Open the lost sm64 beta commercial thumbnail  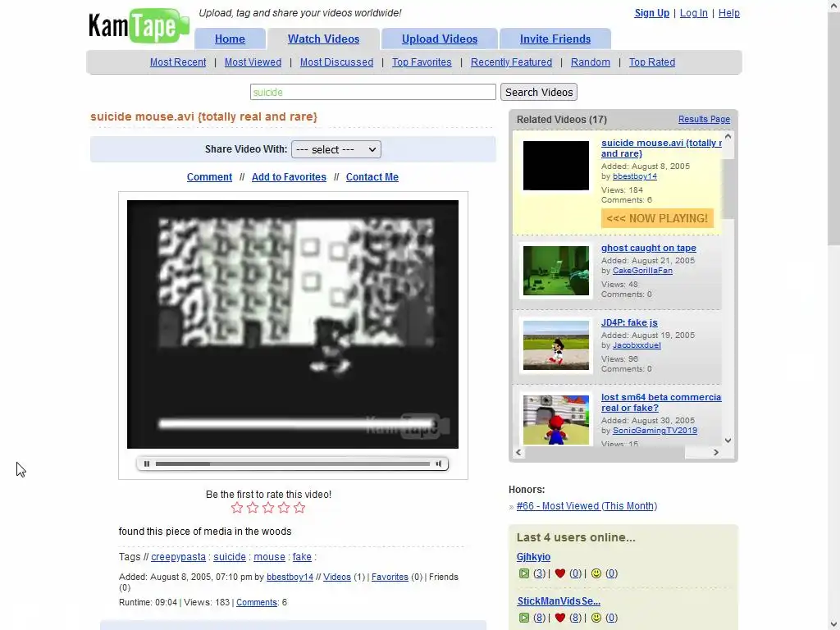click(555, 420)
